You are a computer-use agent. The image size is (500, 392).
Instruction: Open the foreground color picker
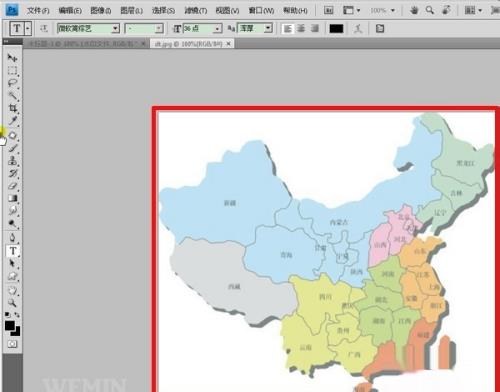9,325
